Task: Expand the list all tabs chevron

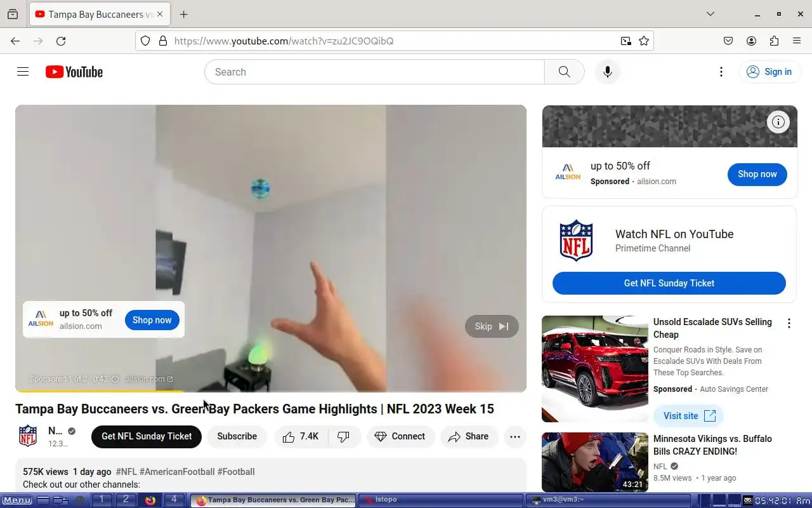Action: [x=710, y=14]
